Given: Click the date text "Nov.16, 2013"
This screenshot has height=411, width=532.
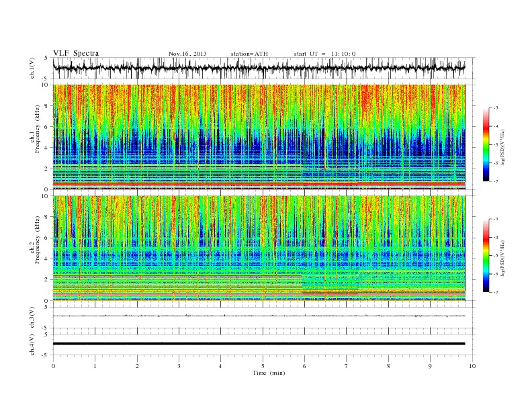Looking at the screenshot, I should click(x=187, y=54).
